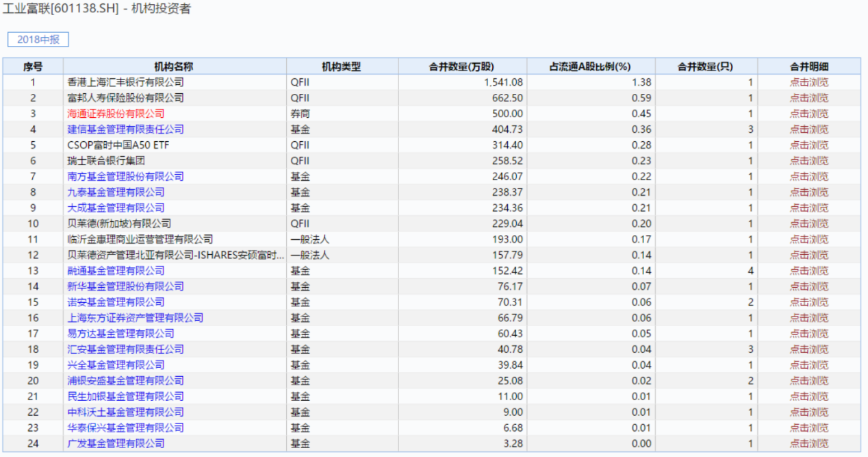Click 点击浏览 for 华泰保兴基金 row
The width and height of the screenshot is (868, 457).
[809, 428]
